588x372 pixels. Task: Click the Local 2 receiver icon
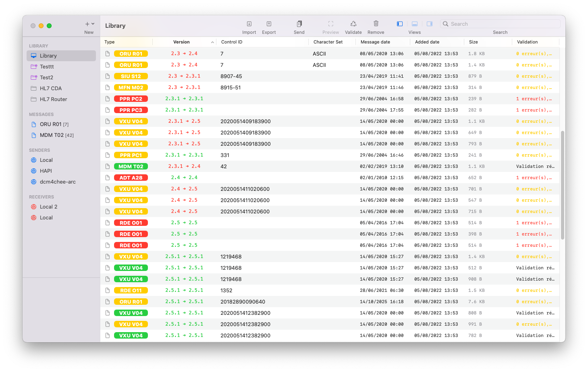click(34, 207)
